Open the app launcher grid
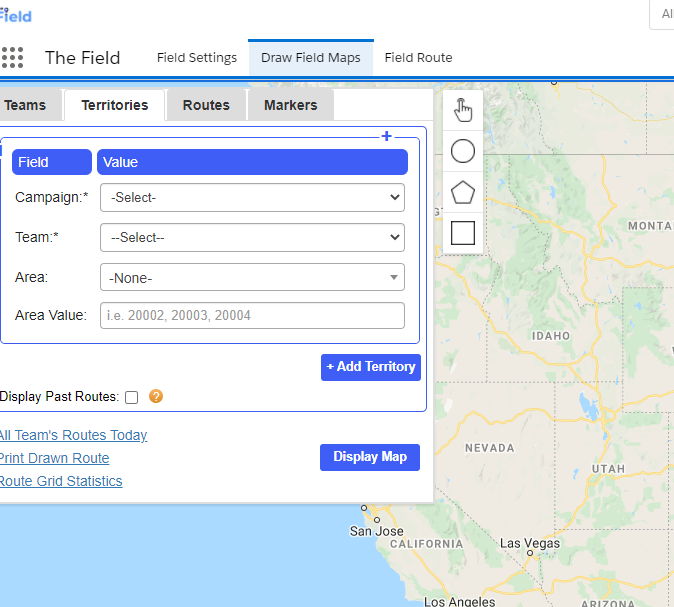This screenshot has height=607, width=674. point(12,58)
